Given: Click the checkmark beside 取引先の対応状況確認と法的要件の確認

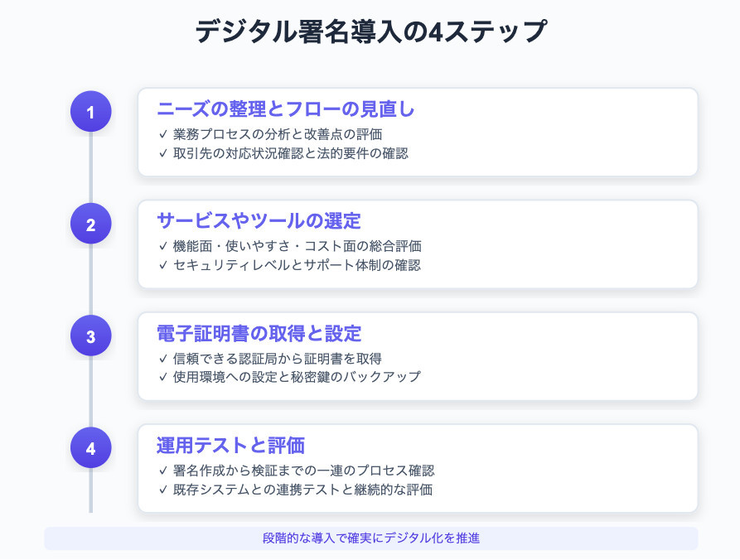Looking at the screenshot, I should click(x=162, y=152).
